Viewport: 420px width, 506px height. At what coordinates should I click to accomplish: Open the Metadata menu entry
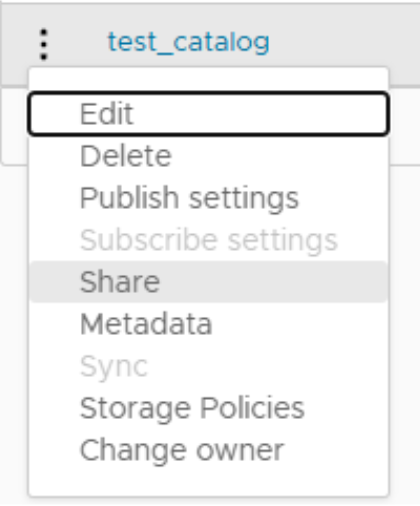tap(209, 324)
